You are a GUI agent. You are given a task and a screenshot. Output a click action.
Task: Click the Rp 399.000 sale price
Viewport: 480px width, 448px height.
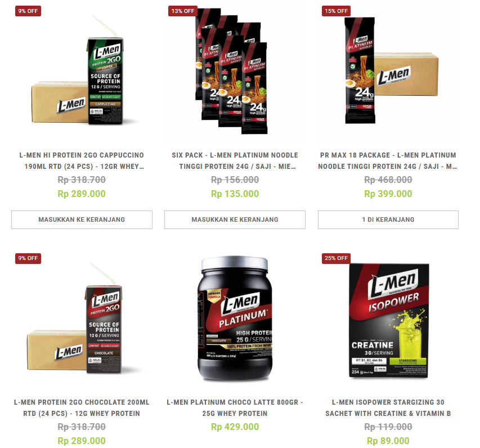click(x=388, y=194)
